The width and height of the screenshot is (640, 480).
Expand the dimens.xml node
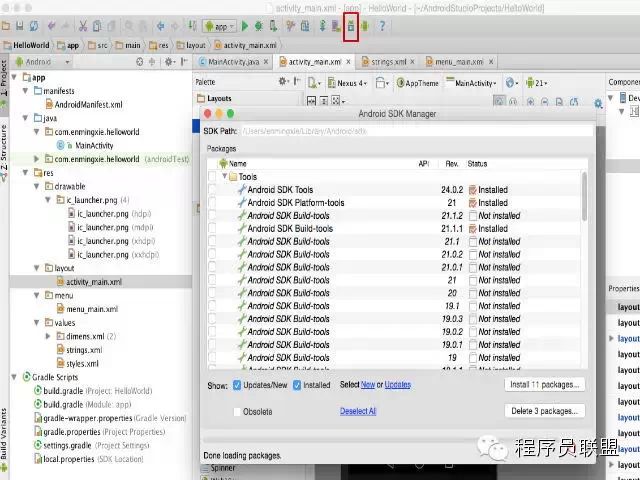48,336
